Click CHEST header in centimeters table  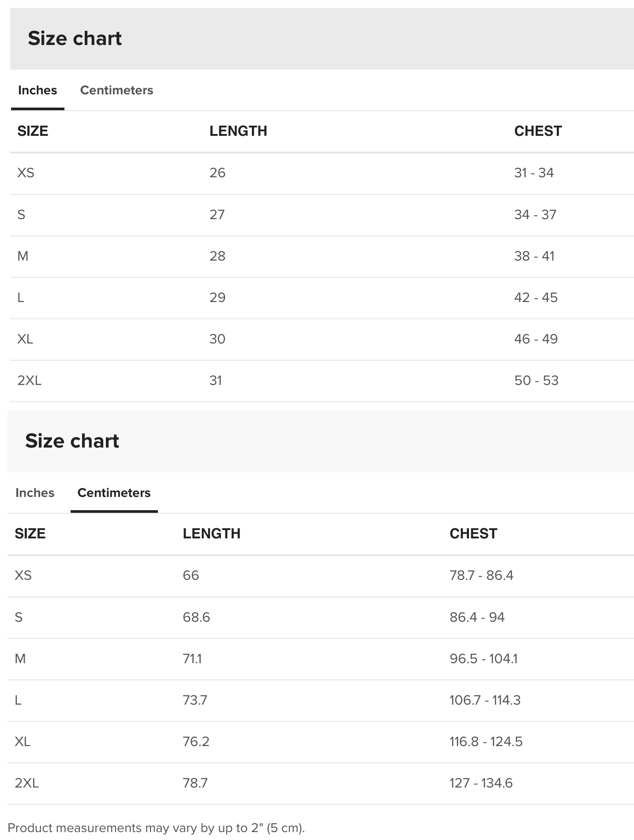(473, 534)
